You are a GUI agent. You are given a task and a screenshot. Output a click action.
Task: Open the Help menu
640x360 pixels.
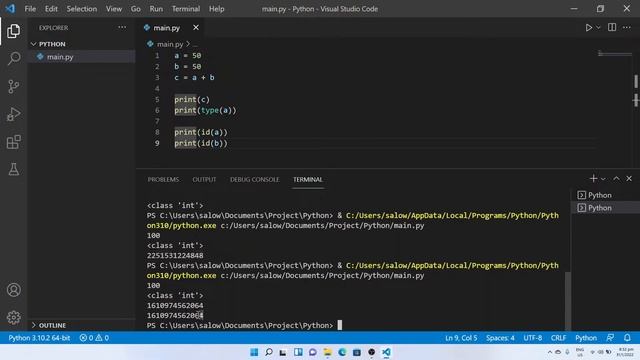click(x=217, y=9)
